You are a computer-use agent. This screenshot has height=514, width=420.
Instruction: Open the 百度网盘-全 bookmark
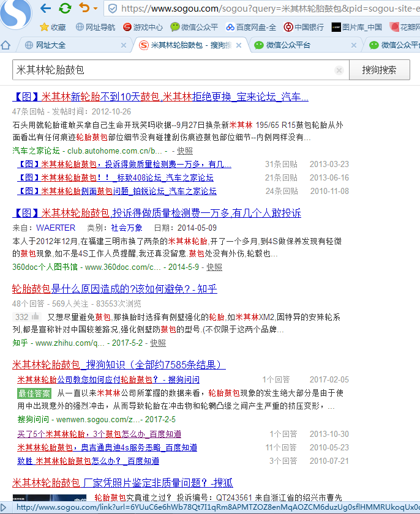point(251,27)
